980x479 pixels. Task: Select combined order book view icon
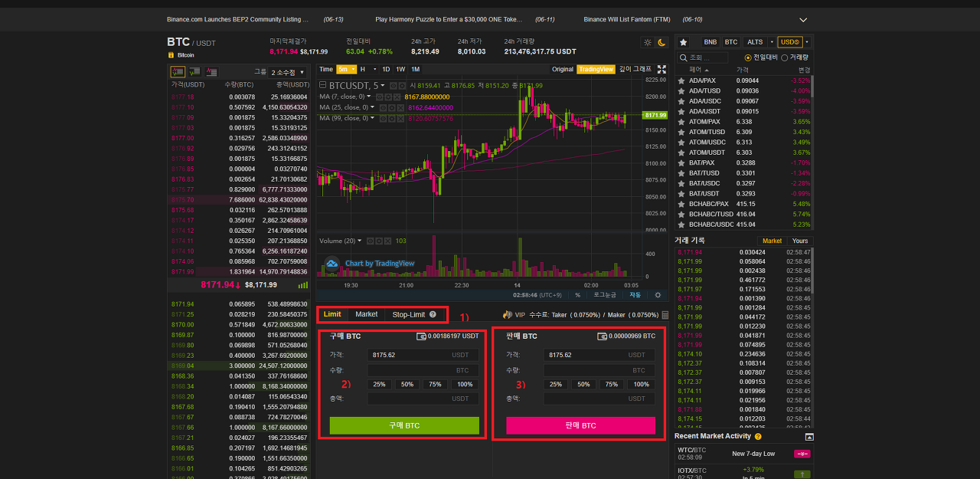coord(177,71)
